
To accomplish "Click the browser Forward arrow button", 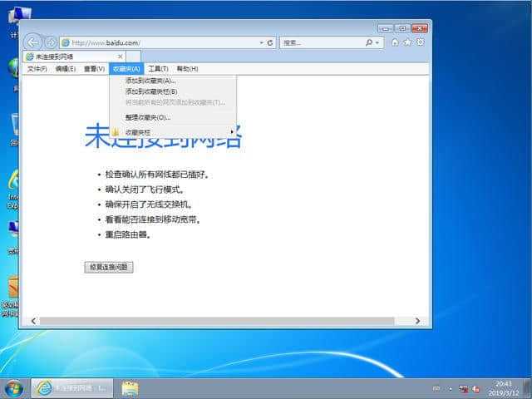I will (51, 42).
